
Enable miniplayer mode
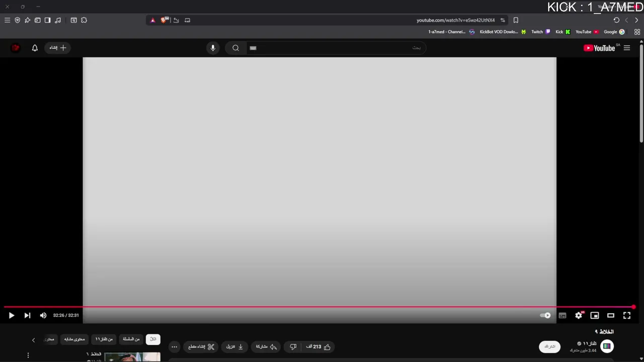point(595,315)
